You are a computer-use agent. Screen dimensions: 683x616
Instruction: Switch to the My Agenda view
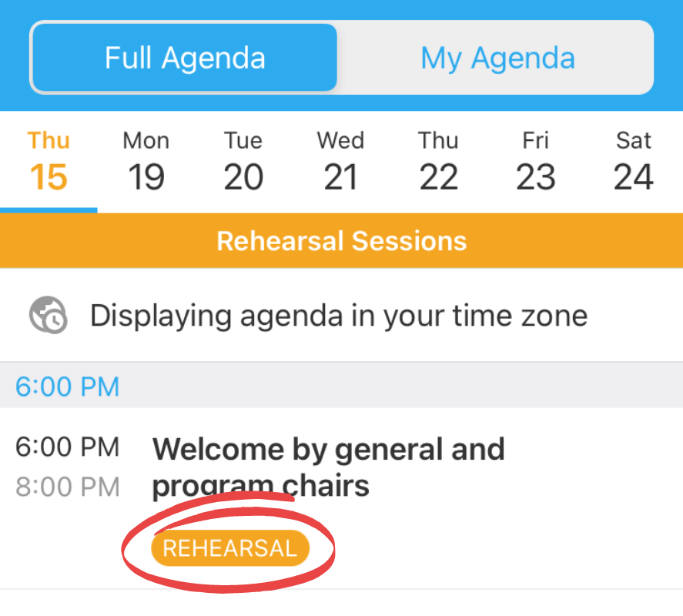coord(497,59)
